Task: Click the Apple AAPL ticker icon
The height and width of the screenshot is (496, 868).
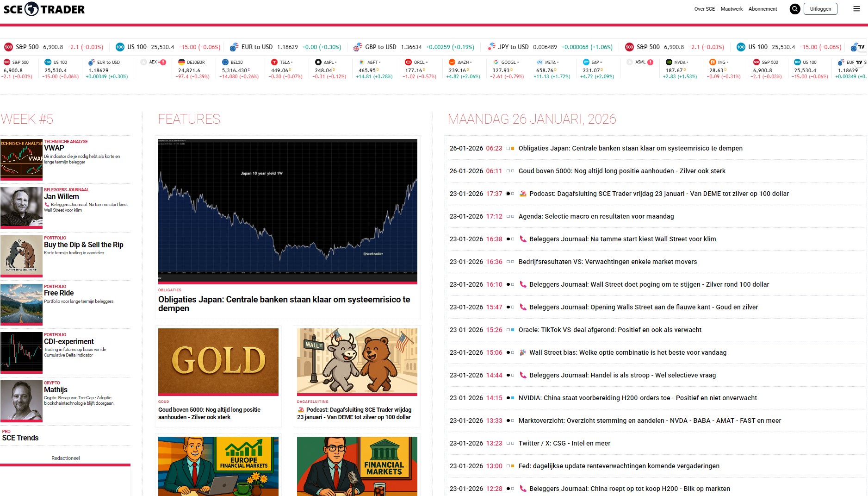Action: [x=318, y=62]
